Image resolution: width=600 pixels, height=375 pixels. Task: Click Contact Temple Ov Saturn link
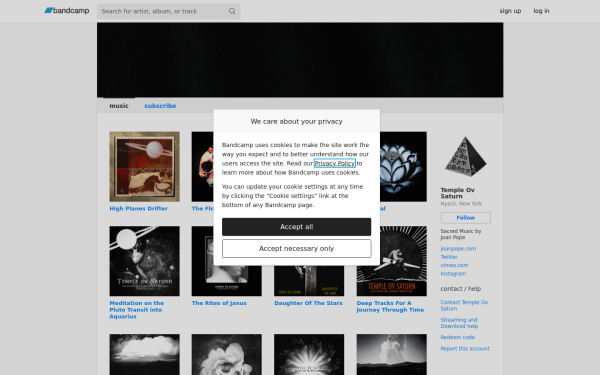[x=464, y=305]
